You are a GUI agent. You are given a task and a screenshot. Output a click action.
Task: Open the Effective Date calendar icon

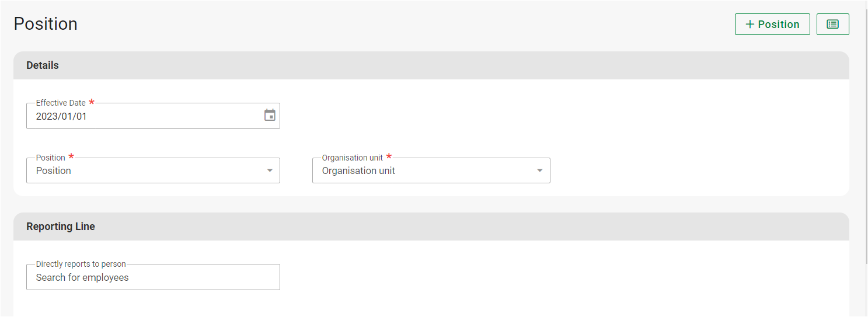point(270,115)
